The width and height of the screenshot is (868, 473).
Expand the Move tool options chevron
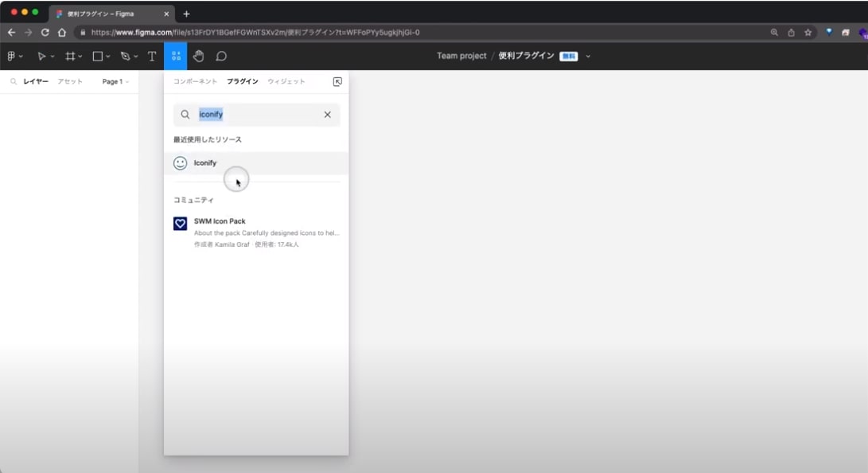53,57
